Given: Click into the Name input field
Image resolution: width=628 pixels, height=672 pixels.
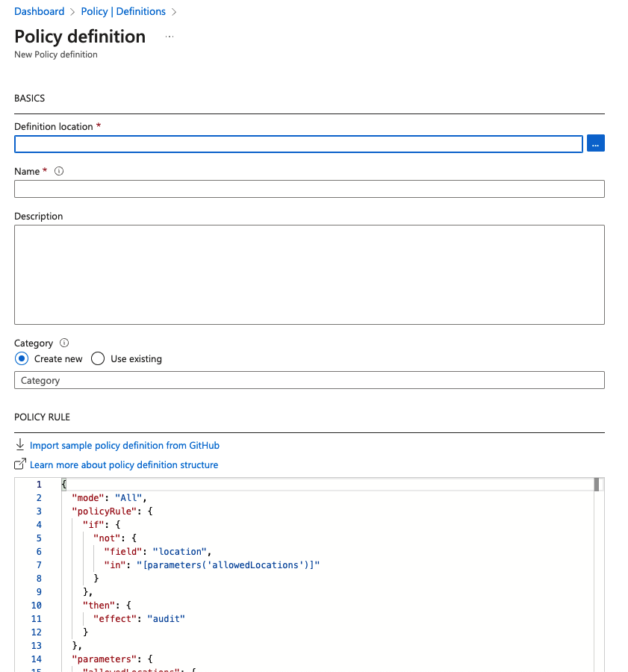Looking at the screenshot, I should point(309,188).
